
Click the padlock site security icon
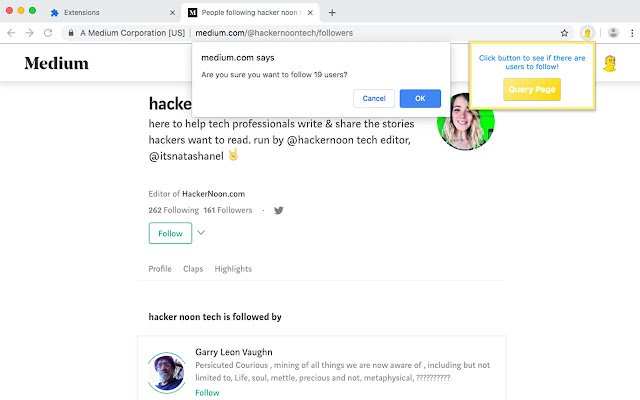pyautogui.click(x=71, y=33)
